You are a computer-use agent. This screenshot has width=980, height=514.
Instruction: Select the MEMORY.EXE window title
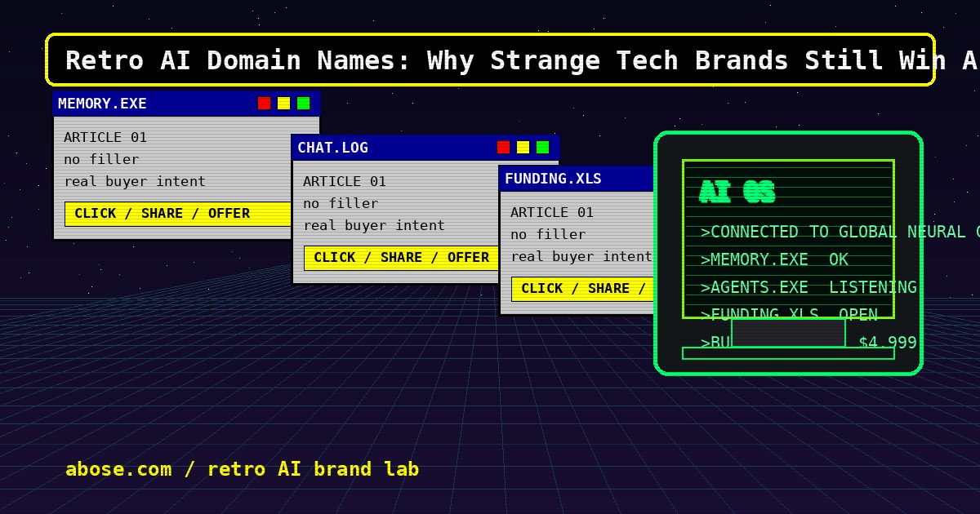(x=102, y=104)
